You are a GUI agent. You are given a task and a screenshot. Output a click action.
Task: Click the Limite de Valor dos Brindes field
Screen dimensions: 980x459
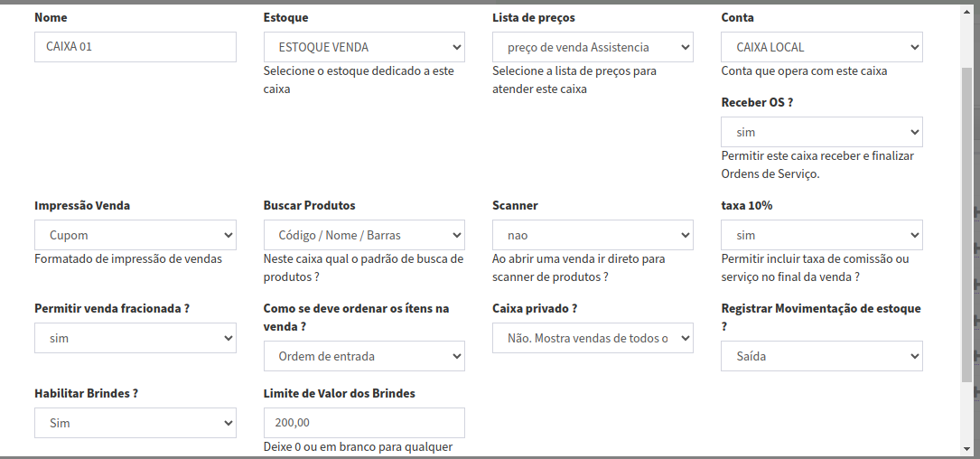click(x=364, y=423)
